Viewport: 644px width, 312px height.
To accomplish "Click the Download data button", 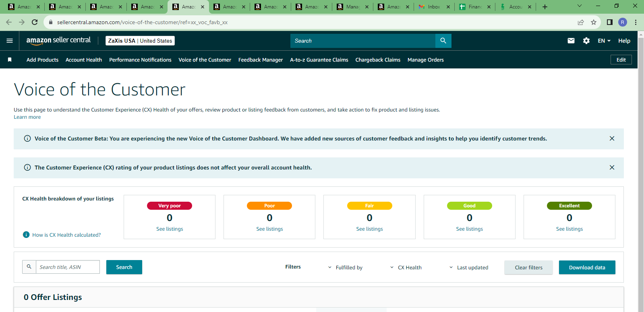I will point(587,267).
